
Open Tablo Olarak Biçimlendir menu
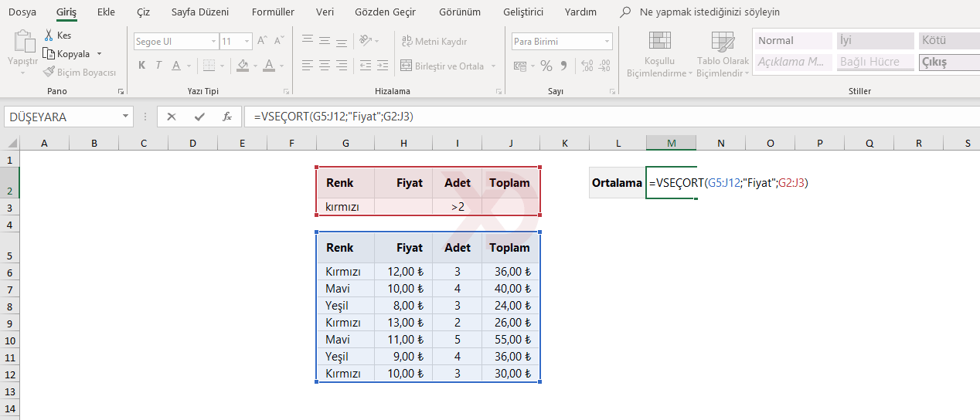(723, 54)
